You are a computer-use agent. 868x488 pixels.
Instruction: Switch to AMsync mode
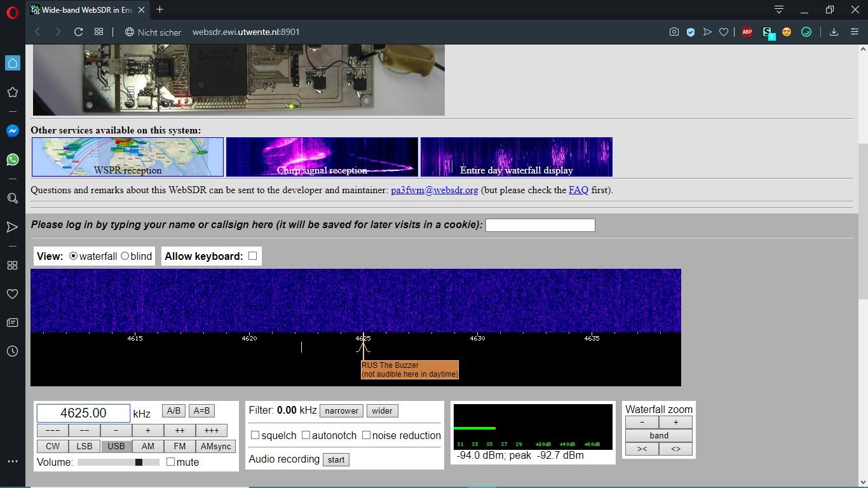pos(216,446)
